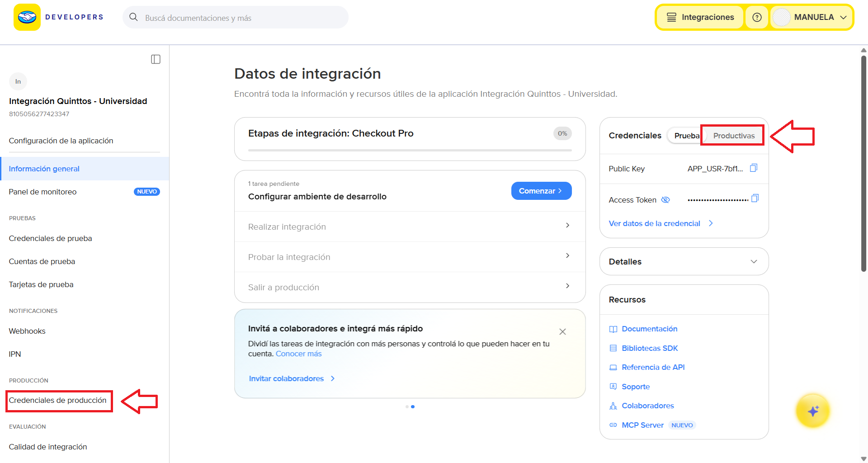Switch credentials to Productivas
868x463 pixels.
tap(734, 136)
